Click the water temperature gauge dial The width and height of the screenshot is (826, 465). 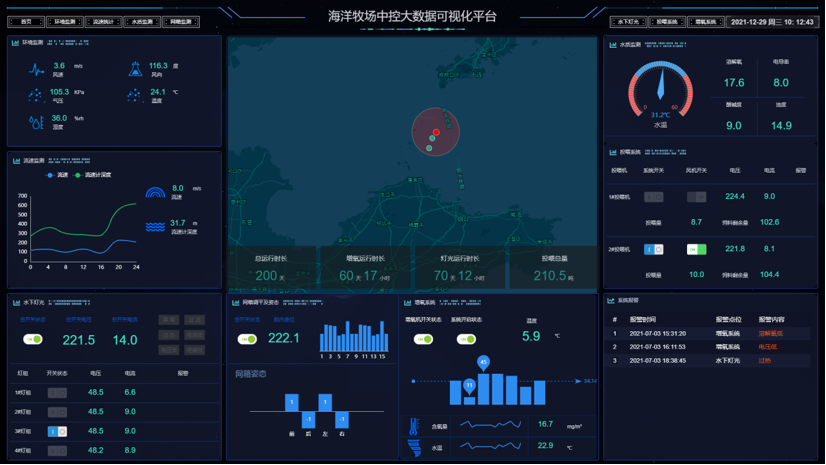tap(660, 92)
